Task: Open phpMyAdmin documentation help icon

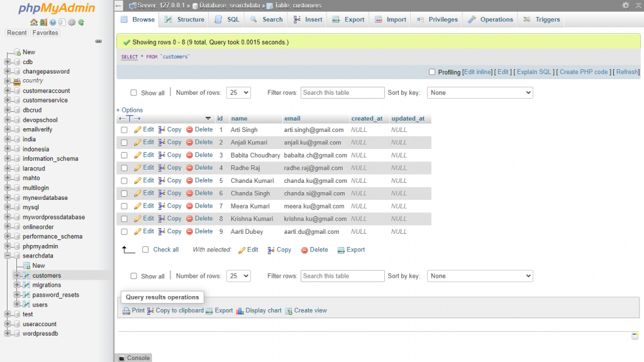Action: tap(53, 23)
